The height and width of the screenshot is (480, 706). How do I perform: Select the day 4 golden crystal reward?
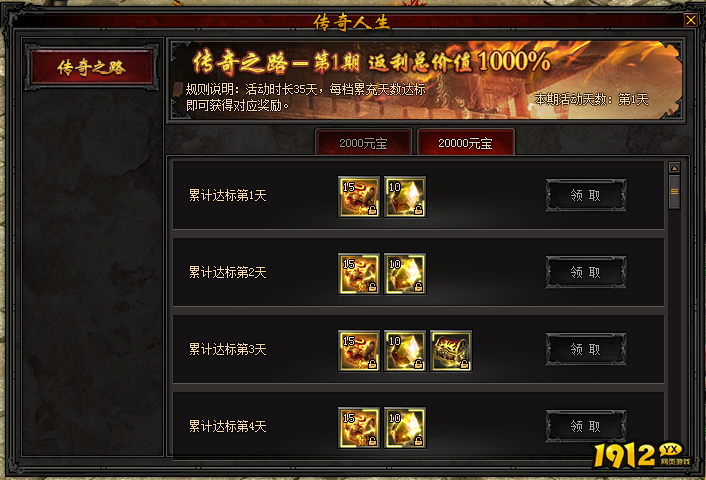tap(405, 428)
